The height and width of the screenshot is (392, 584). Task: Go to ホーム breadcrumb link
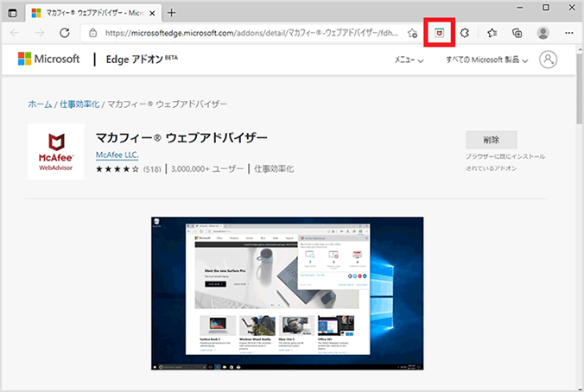[x=40, y=104]
